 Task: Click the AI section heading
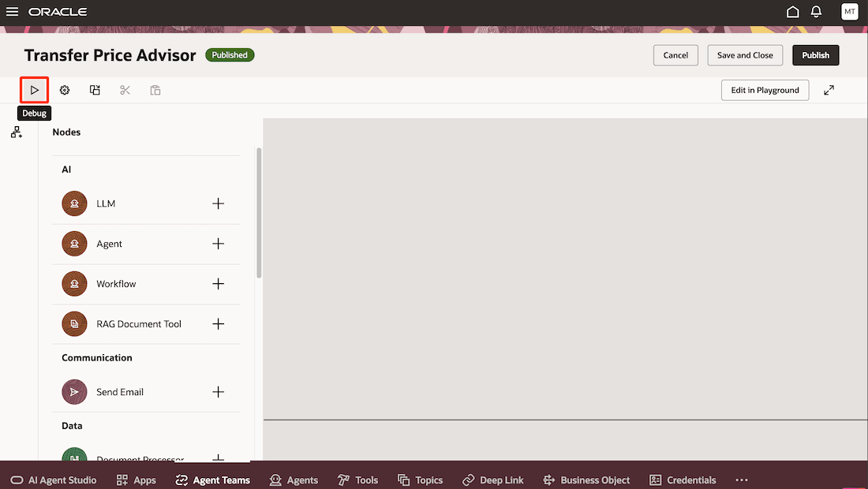pyautogui.click(x=66, y=170)
